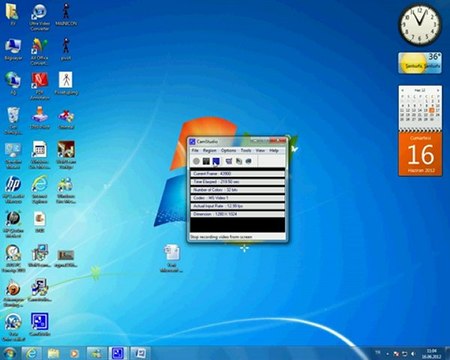The width and height of the screenshot is (450, 360).
Task: Select the PDF Annotator desktop shortcut
Action: coord(39,86)
